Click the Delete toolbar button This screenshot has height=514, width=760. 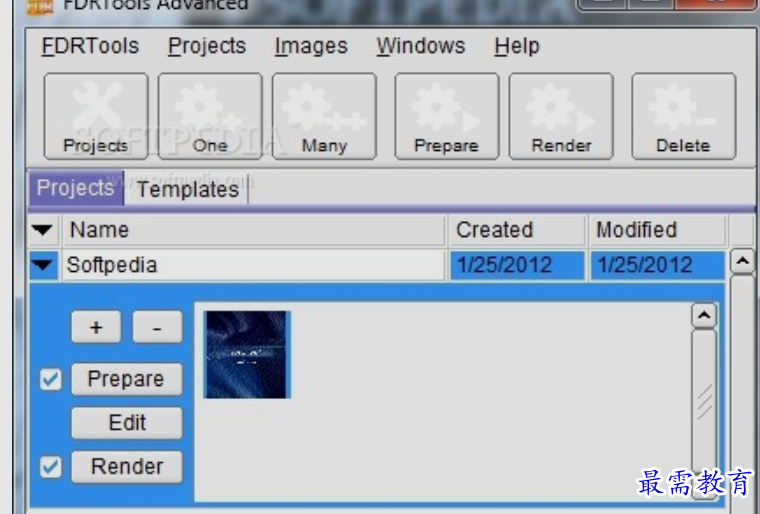click(683, 116)
